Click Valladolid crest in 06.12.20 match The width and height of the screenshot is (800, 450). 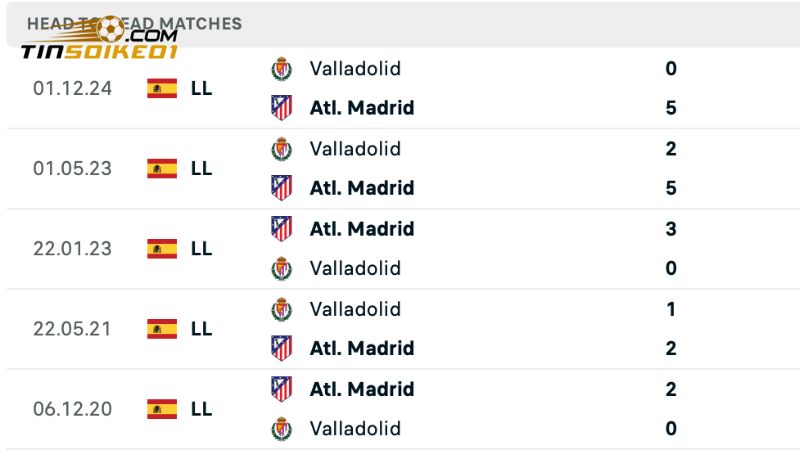point(282,428)
